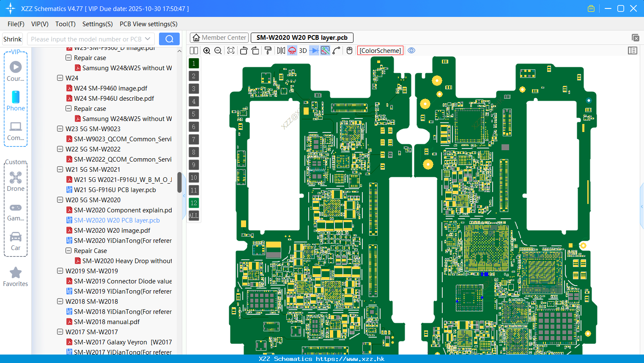Click the mouse settings icon
Viewport: 644px width, 363px height.
(349, 50)
